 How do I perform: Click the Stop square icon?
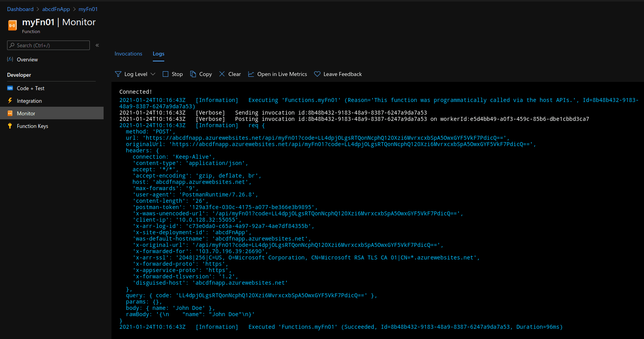(165, 74)
